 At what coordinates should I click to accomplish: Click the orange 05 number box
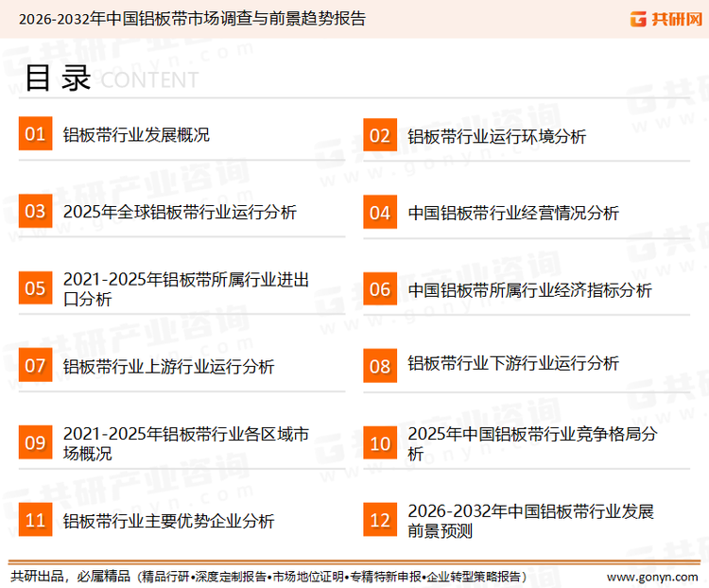(35, 287)
